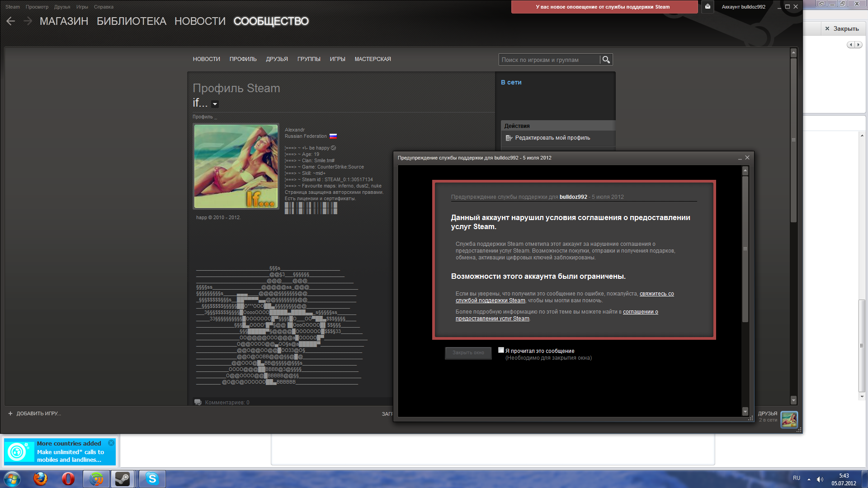Open the ГРУППЫ subnav link

pos(309,59)
